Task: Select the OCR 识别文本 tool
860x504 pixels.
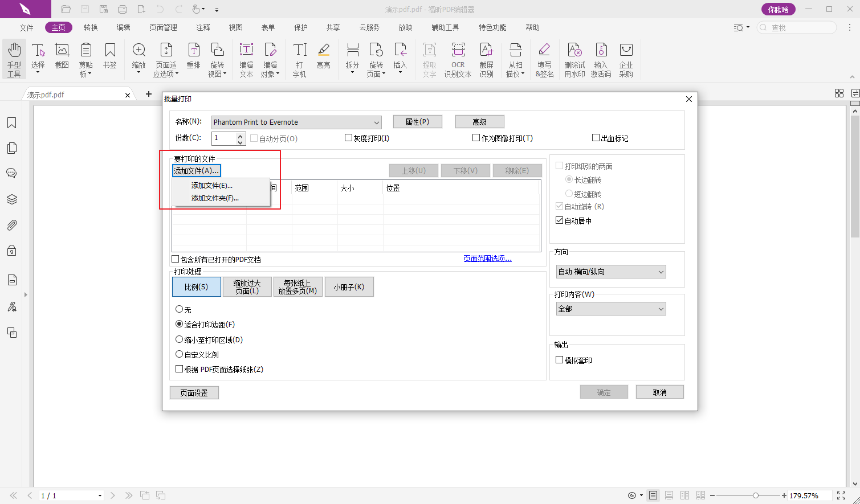Action: (x=458, y=59)
